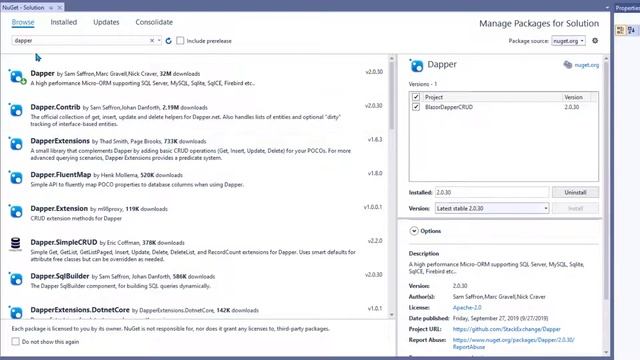Click the Version column header

coord(573,97)
